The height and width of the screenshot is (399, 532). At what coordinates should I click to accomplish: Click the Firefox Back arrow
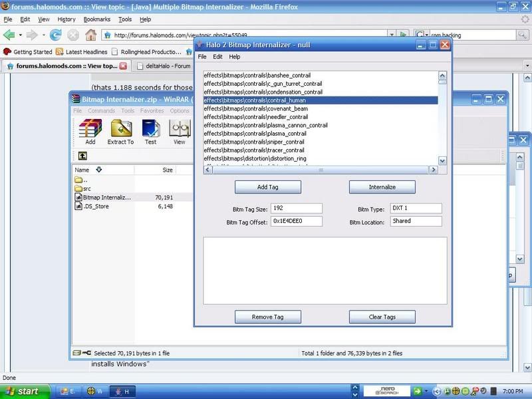(x=9, y=35)
